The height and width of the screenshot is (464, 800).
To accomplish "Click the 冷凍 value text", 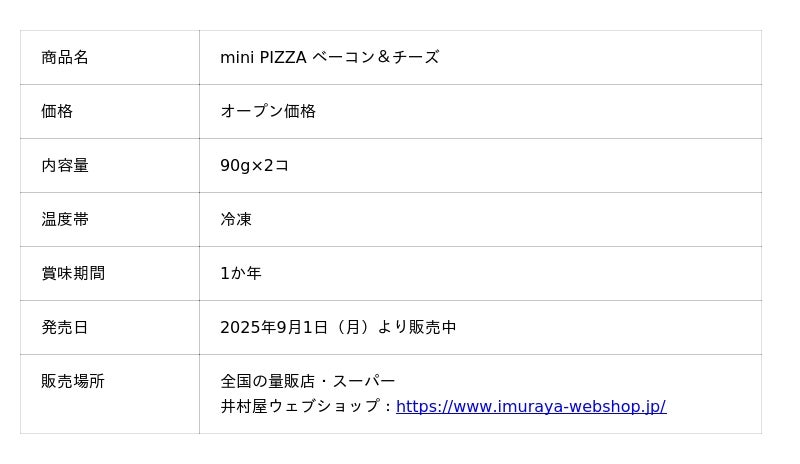I will tap(236, 219).
